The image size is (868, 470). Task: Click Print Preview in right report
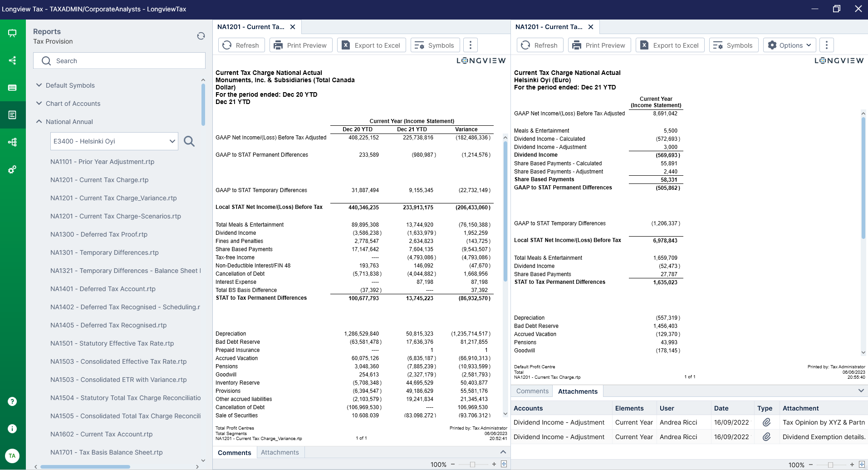tap(599, 45)
